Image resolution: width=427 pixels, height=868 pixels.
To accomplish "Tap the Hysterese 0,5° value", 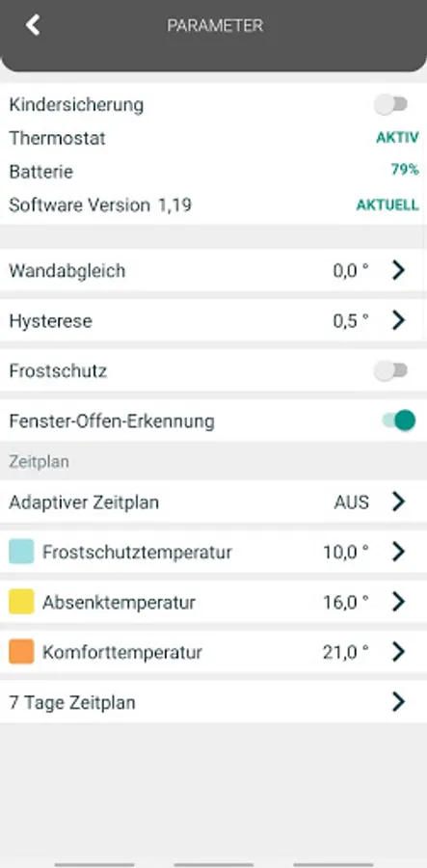I will tap(351, 321).
